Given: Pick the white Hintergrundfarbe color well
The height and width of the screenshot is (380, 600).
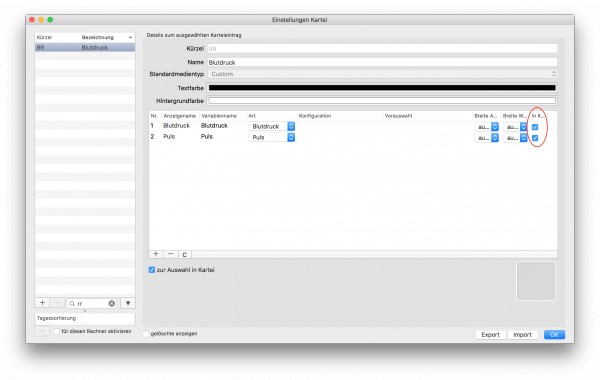Looking at the screenshot, I should point(382,101).
